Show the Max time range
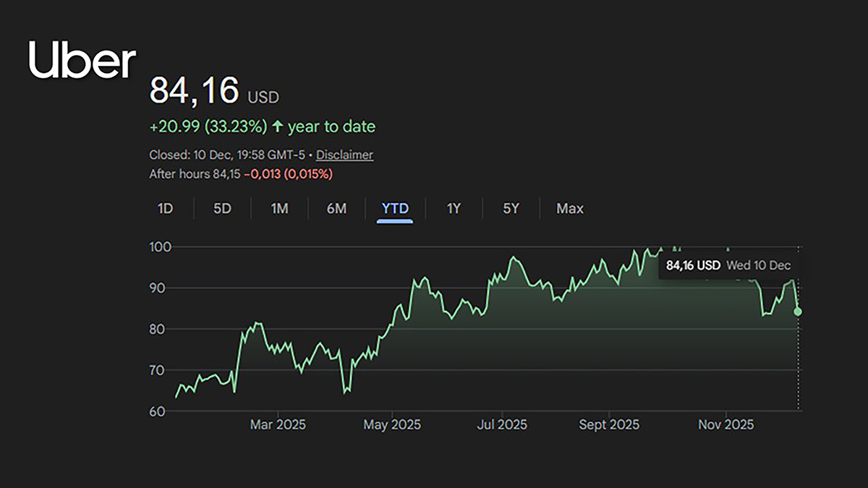This screenshot has width=868, height=488. [569, 209]
